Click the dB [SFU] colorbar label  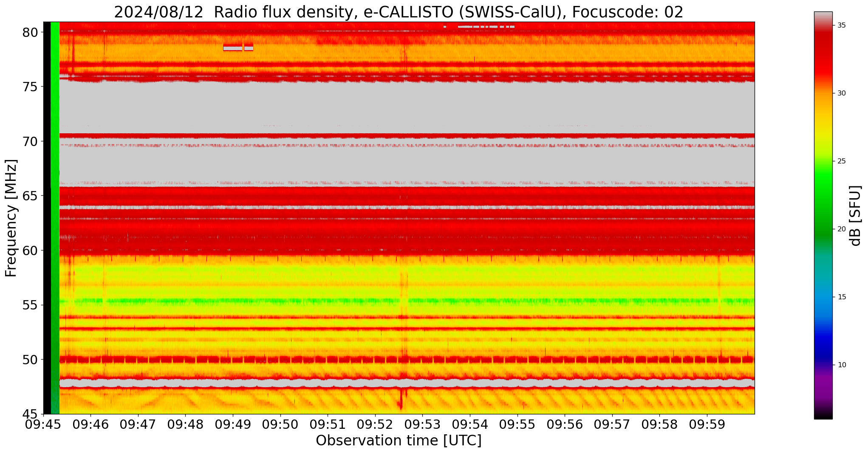tap(855, 215)
